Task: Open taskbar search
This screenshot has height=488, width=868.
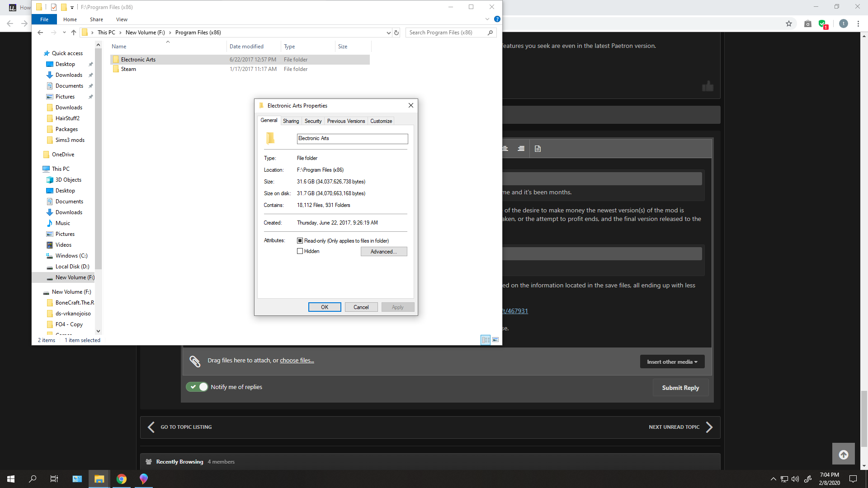Action: pyautogui.click(x=33, y=479)
